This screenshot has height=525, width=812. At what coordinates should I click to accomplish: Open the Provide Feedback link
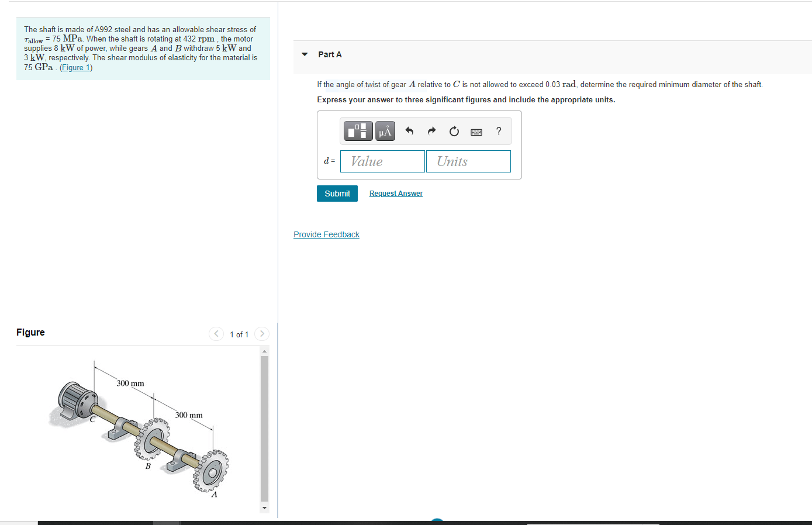pyautogui.click(x=326, y=234)
